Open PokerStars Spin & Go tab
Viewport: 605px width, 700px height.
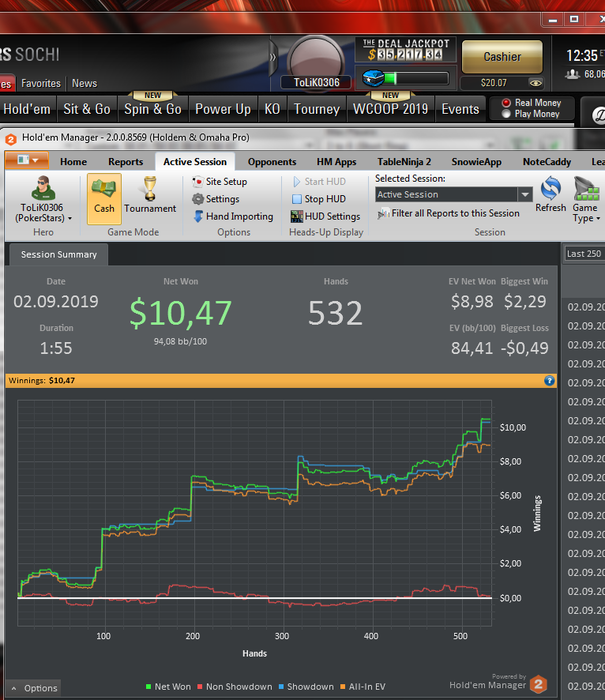[x=153, y=109]
